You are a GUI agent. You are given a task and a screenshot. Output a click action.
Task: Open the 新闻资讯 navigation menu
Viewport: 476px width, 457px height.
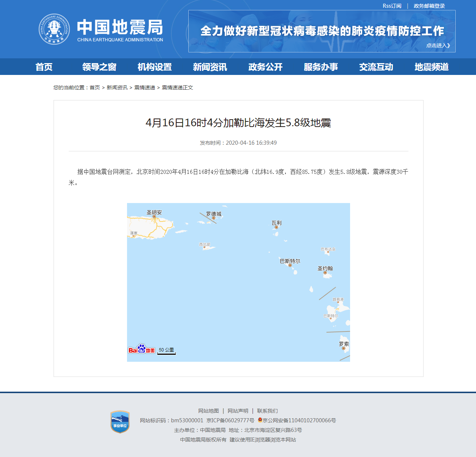(x=210, y=67)
